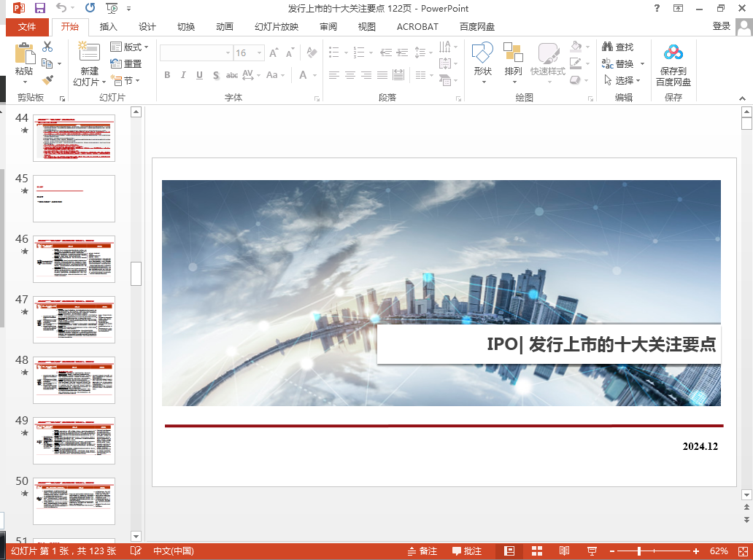
Task: Switch to Reading view in status bar
Action: (564, 551)
